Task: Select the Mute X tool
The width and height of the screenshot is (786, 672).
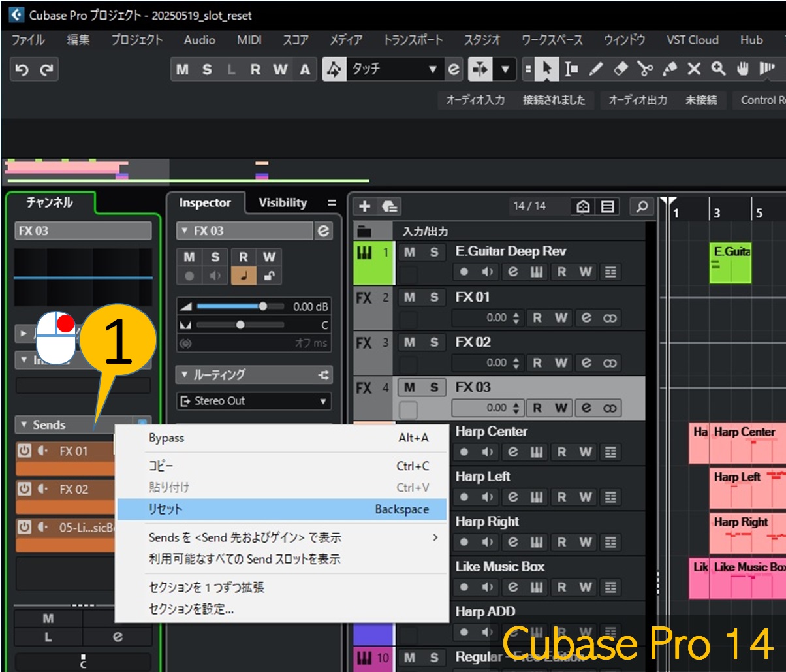Action: (694, 69)
